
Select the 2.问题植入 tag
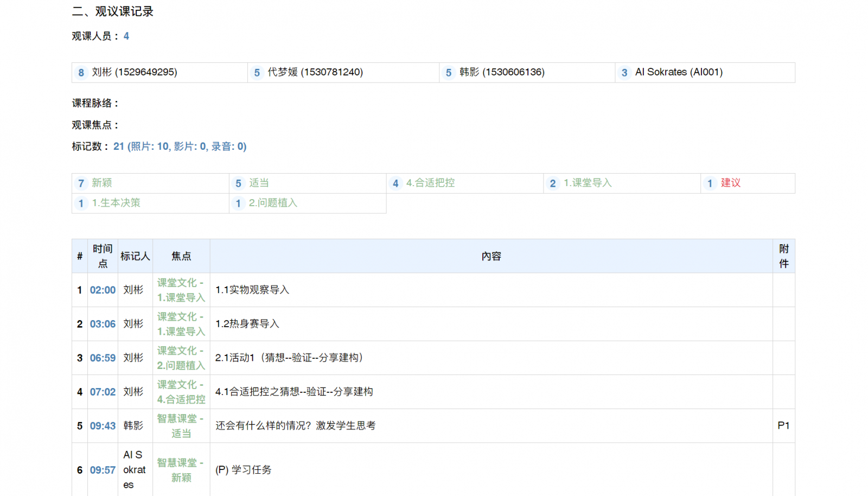[x=273, y=203]
